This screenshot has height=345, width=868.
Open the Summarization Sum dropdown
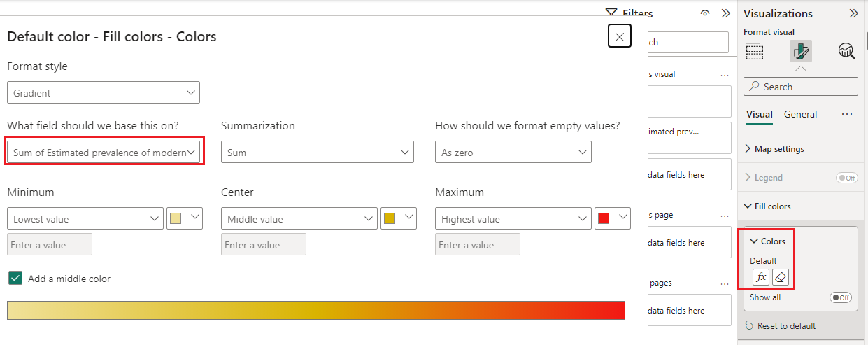coord(318,152)
